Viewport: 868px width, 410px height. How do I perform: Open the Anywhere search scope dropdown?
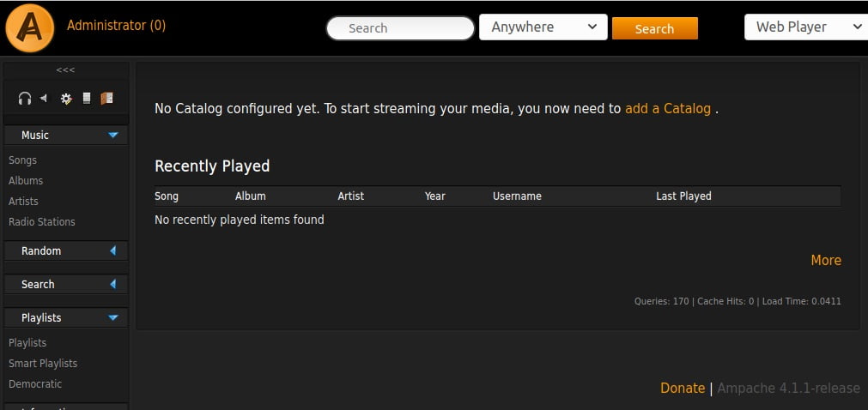[x=543, y=27]
